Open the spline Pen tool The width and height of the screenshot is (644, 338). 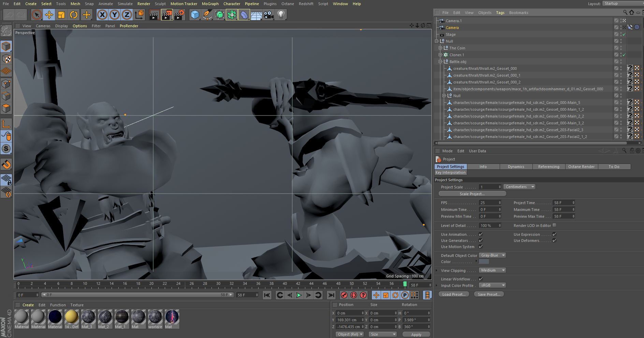pyautogui.click(x=207, y=15)
